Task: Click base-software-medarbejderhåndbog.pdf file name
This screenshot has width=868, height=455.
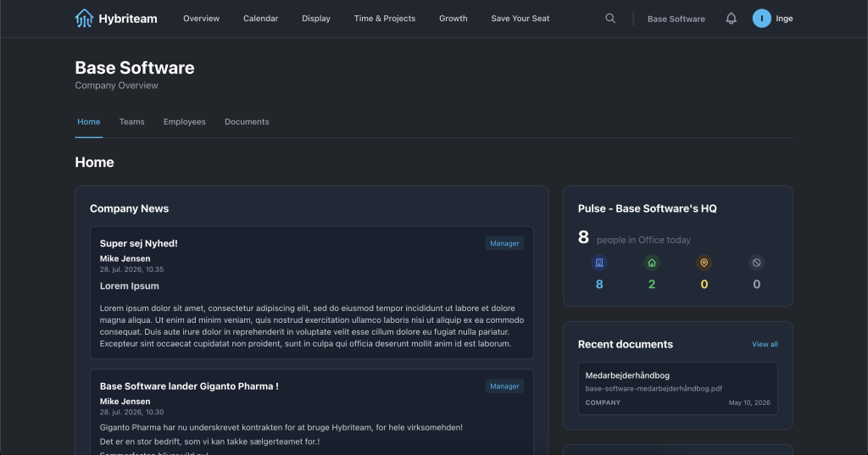Action: point(654,389)
